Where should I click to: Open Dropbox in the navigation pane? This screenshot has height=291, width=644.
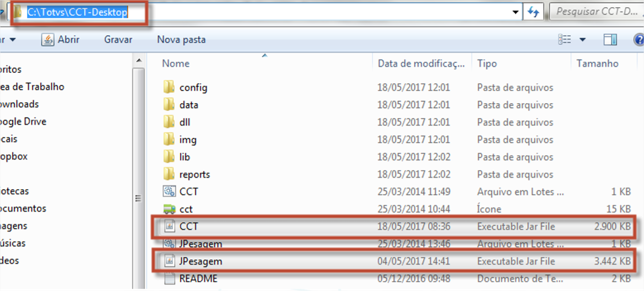(x=14, y=157)
